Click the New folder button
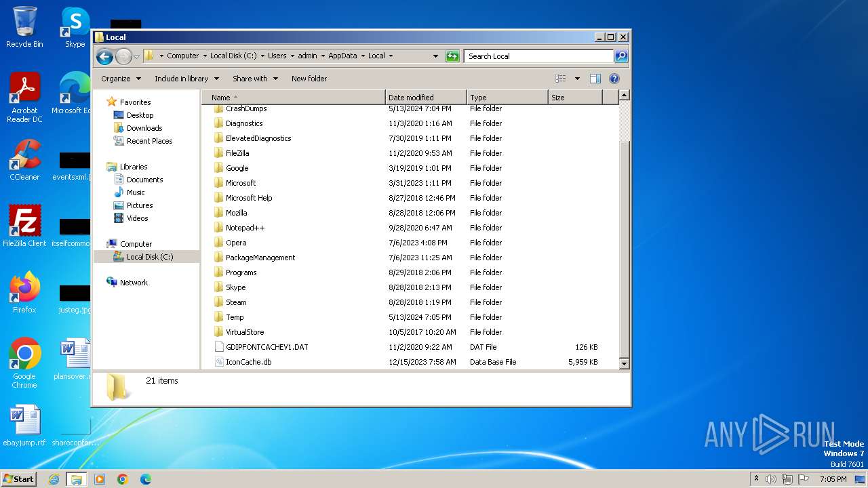 pos(309,79)
